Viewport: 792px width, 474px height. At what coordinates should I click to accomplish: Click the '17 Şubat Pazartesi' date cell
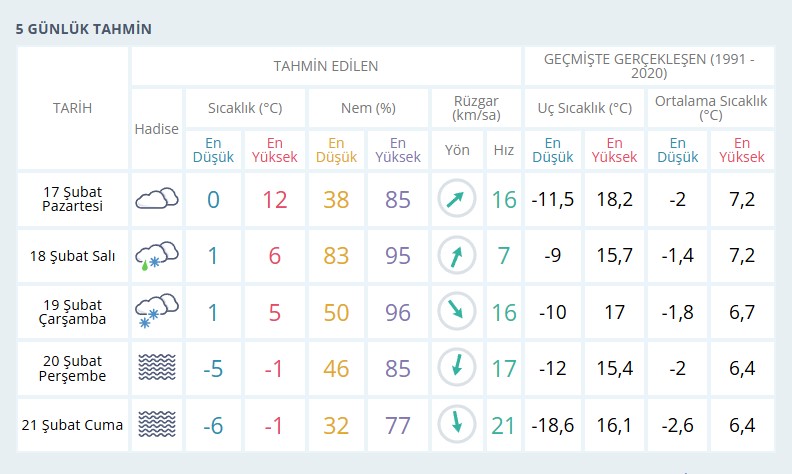click(72, 199)
